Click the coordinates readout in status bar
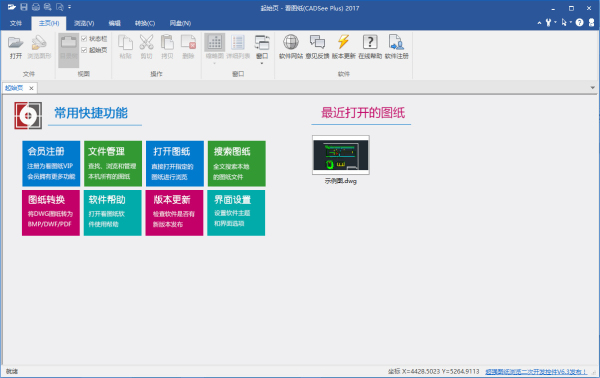600x378 pixels. pos(433,371)
